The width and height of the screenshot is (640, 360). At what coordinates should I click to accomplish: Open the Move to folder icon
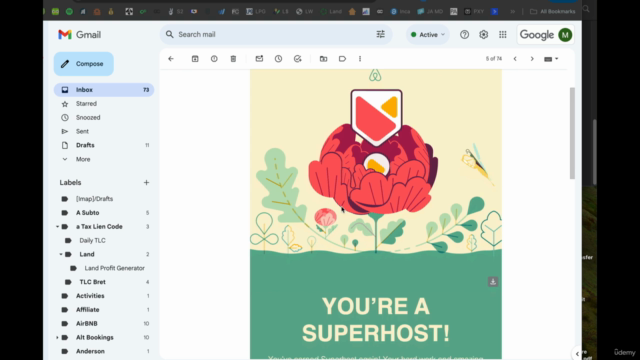tap(323, 59)
